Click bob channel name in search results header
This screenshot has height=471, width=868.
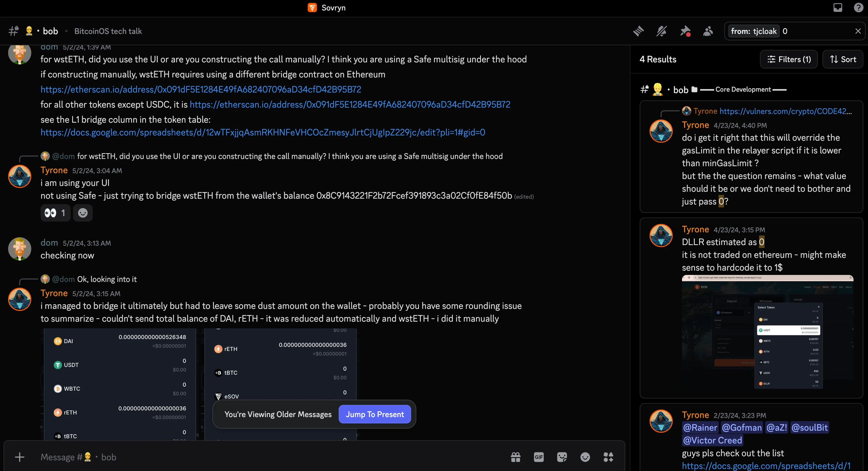click(681, 90)
